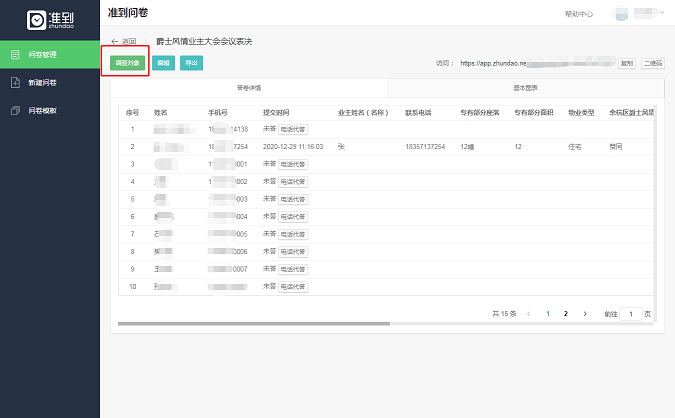Click the 编辑 button
The width and height of the screenshot is (675, 418).
pyautogui.click(x=164, y=62)
